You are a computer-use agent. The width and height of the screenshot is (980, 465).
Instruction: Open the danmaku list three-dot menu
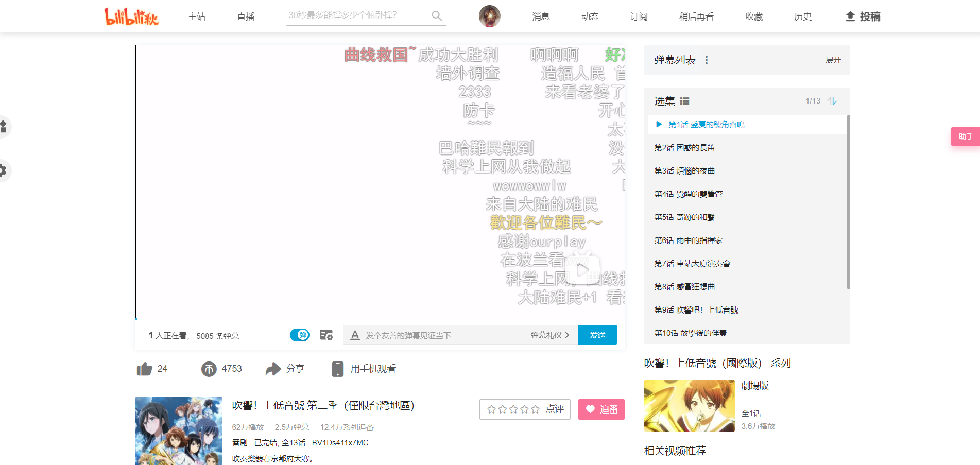707,60
